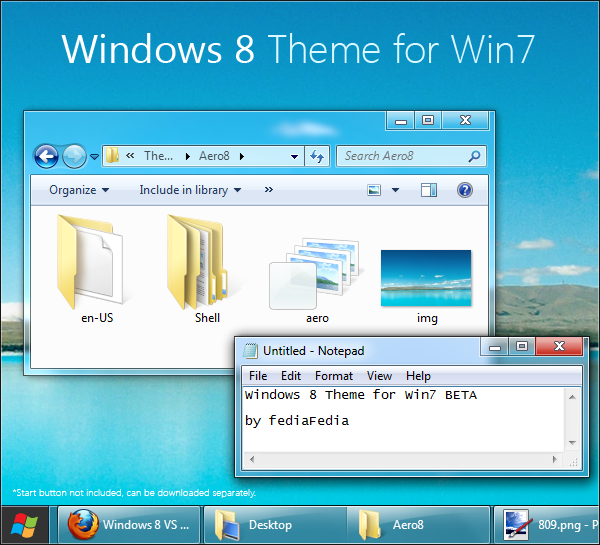Toggle the preview pane
The width and height of the screenshot is (600, 545).
point(429,190)
